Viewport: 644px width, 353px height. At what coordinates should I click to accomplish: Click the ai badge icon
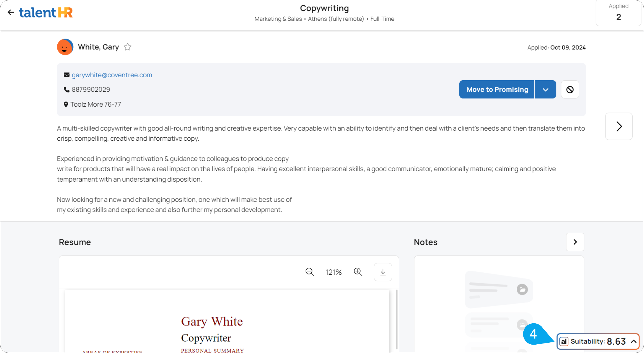[564, 342]
